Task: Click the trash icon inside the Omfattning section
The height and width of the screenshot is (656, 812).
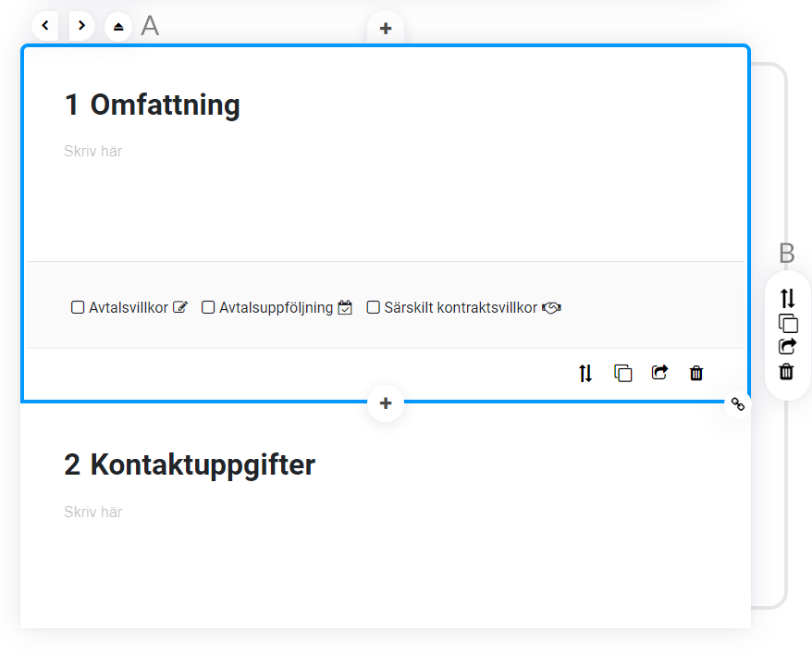Action: [696, 373]
